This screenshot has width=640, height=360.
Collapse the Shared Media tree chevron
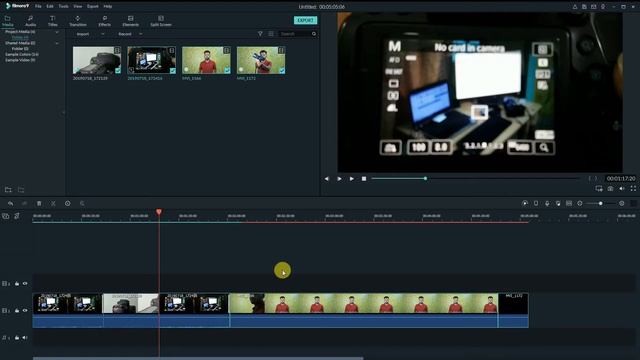coord(57,43)
